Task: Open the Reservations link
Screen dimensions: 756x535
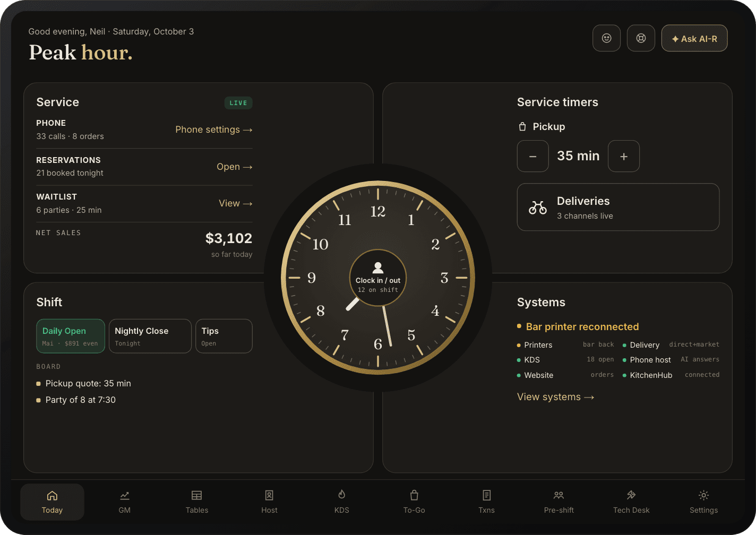Action: pos(235,167)
